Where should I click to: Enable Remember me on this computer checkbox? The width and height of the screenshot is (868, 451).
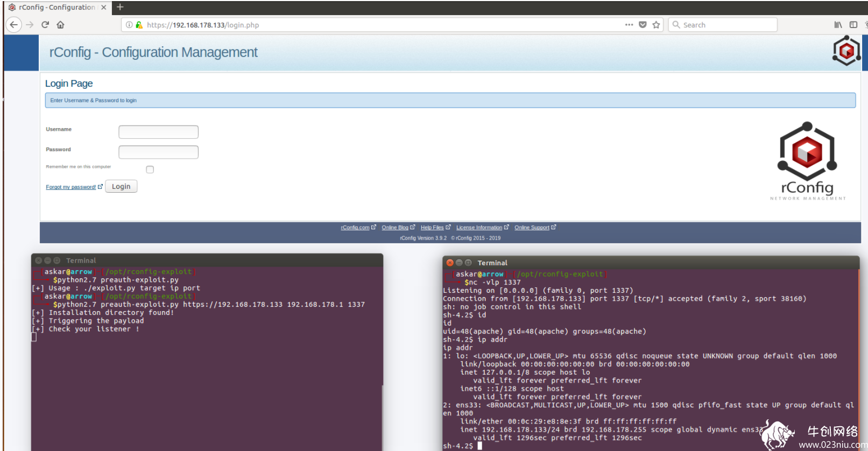[x=150, y=170]
